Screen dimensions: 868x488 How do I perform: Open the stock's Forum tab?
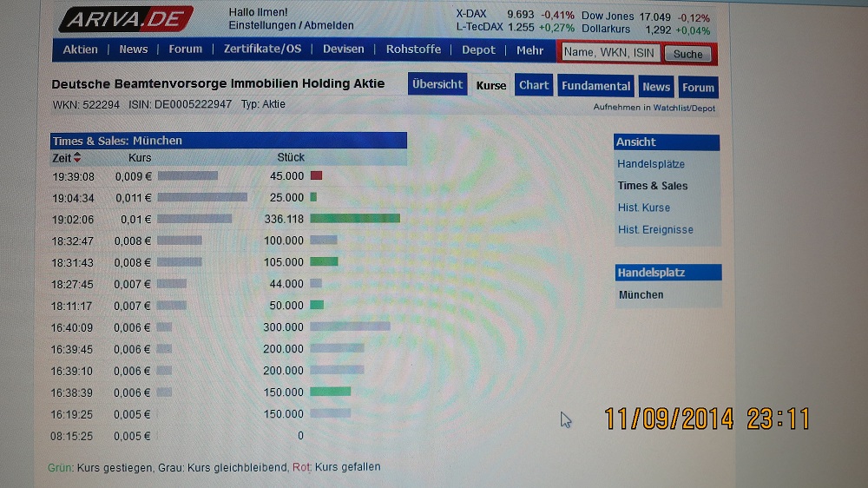(x=698, y=87)
